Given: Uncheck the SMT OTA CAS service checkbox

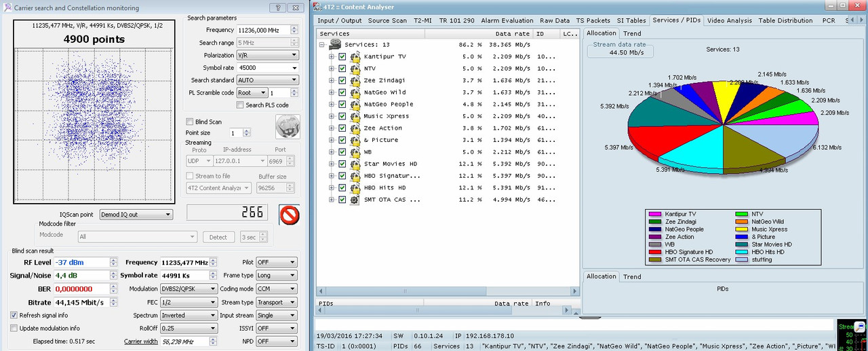Looking at the screenshot, I should pyautogui.click(x=342, y=200).
